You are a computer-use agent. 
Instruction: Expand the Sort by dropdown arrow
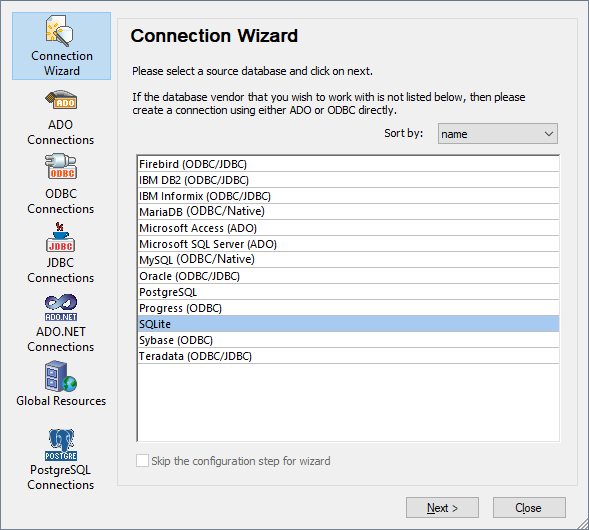click(x=548, y=134)
